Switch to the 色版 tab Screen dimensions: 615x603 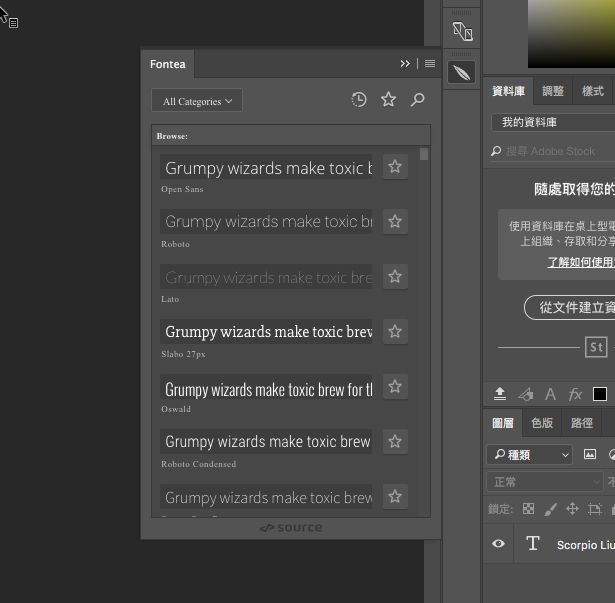pyautogui.click(x=542, y=423)
